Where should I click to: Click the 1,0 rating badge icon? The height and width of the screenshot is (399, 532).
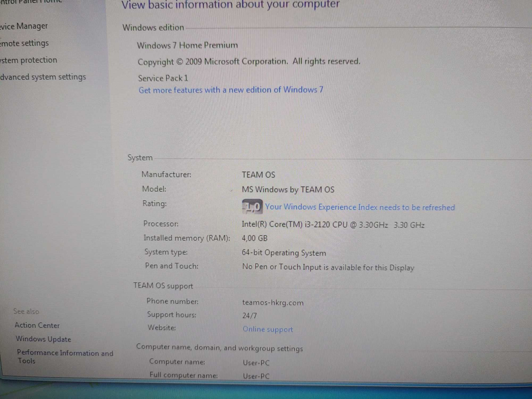(x=252, y=206)
